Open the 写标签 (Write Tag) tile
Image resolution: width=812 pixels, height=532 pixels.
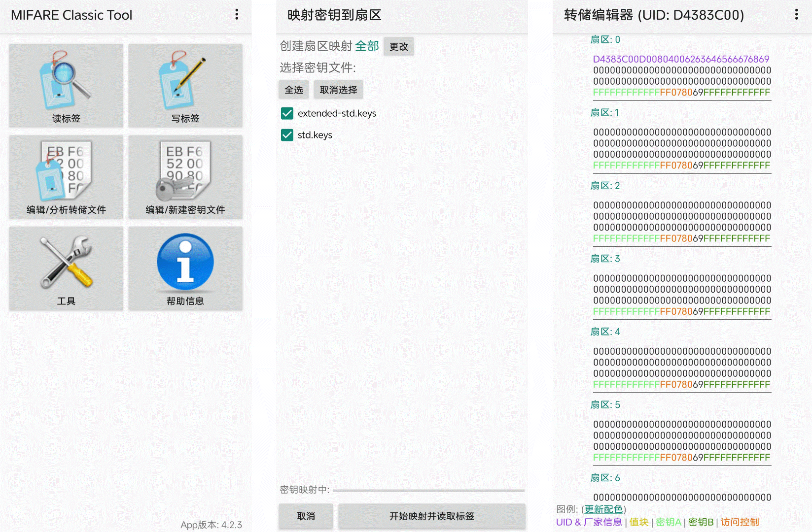(185, 86)
